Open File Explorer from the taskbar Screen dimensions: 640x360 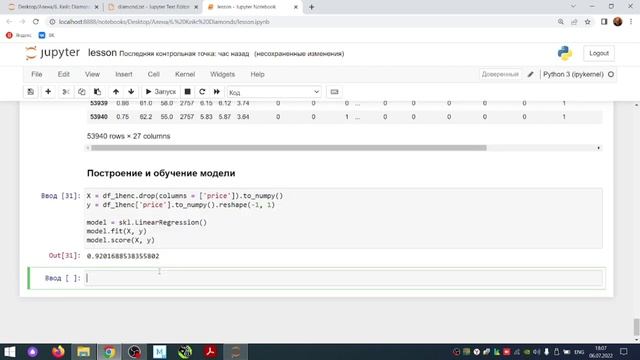coord(83,352)
